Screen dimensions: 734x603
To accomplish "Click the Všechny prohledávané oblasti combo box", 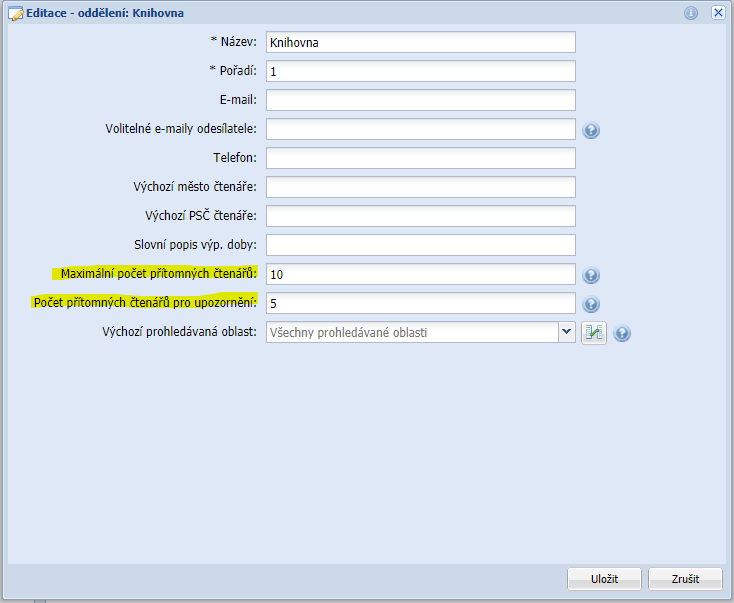I will coord(410,333).
